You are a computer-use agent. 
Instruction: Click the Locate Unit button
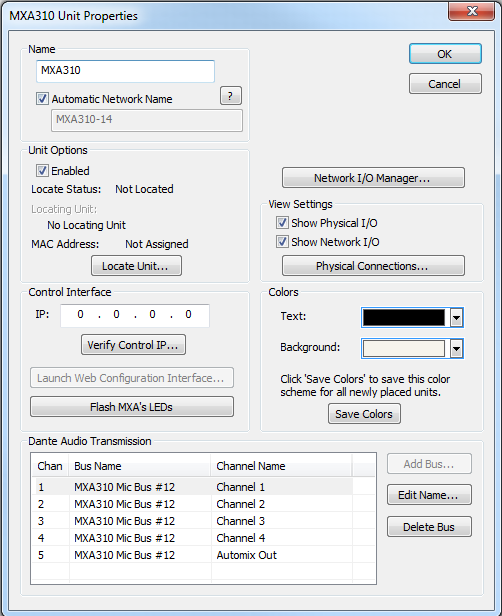(136, 266)
